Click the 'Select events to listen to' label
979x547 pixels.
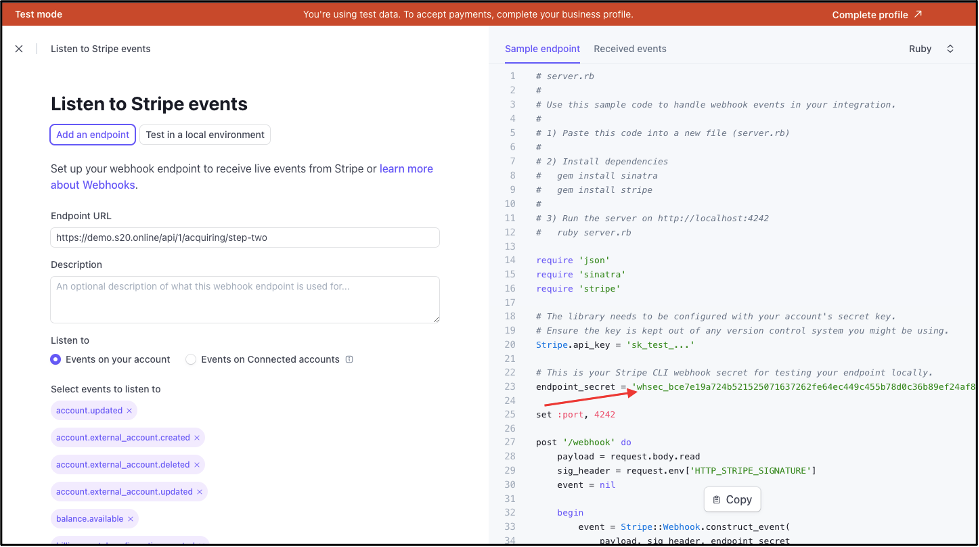tap(106, 389)
